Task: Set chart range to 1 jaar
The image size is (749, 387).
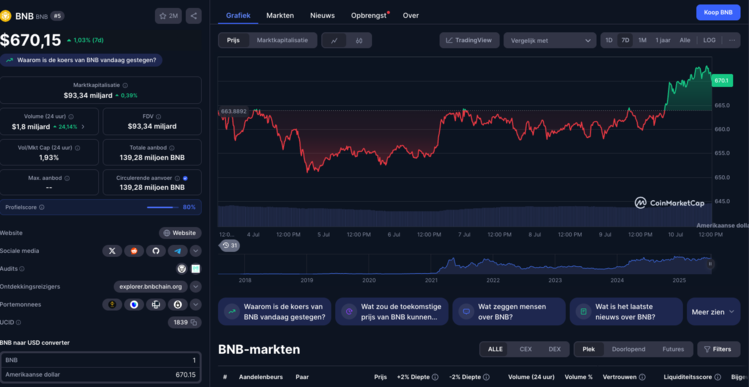Action: click(663, 40)
